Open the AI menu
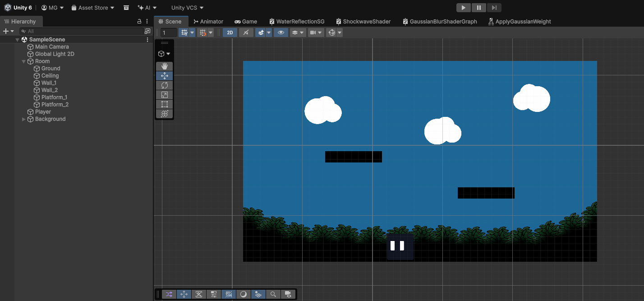 pyautogui.click(x=147, y=8)
